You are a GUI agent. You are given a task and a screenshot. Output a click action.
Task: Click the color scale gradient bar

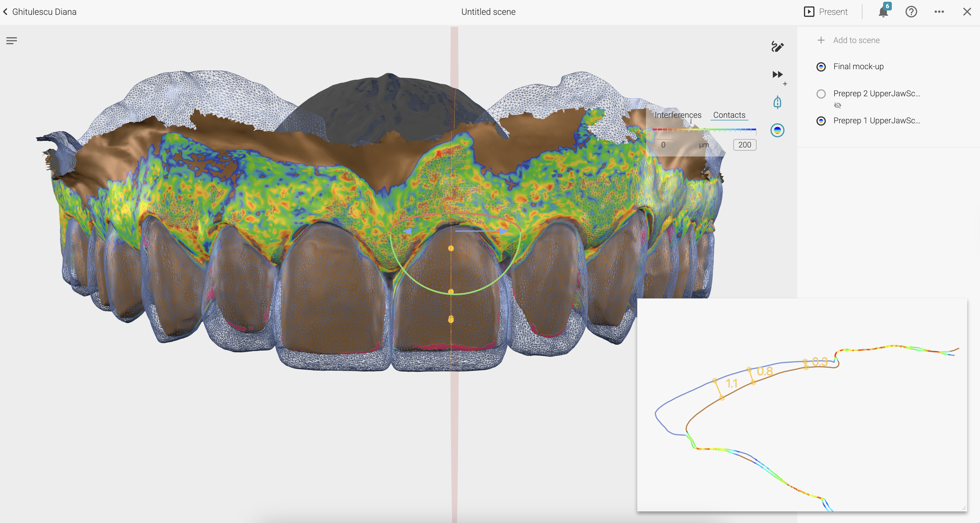[704, 130]
